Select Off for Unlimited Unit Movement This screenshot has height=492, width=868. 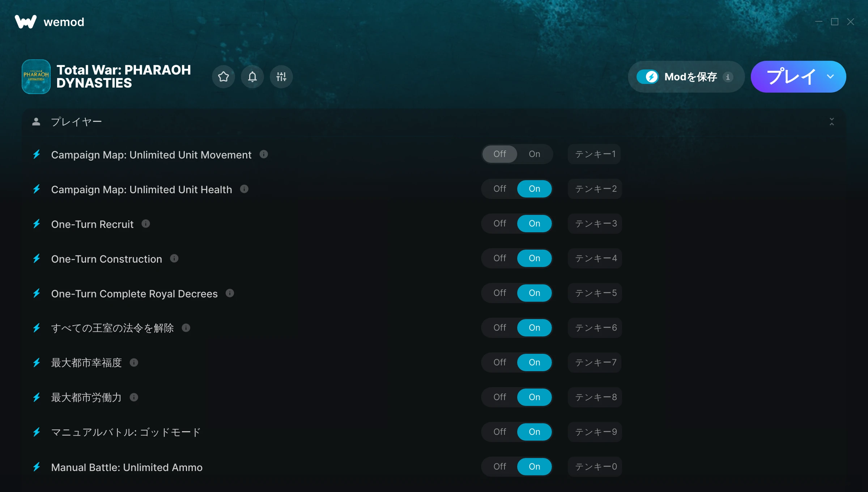pyautogui.click(x=500, y=154)
